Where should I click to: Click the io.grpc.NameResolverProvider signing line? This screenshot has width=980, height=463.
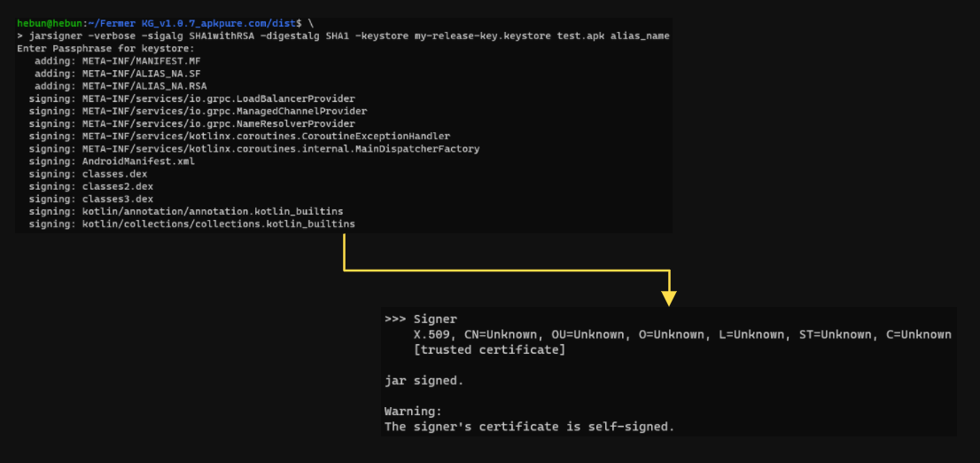pyautogui.click(x=191, y=123)
